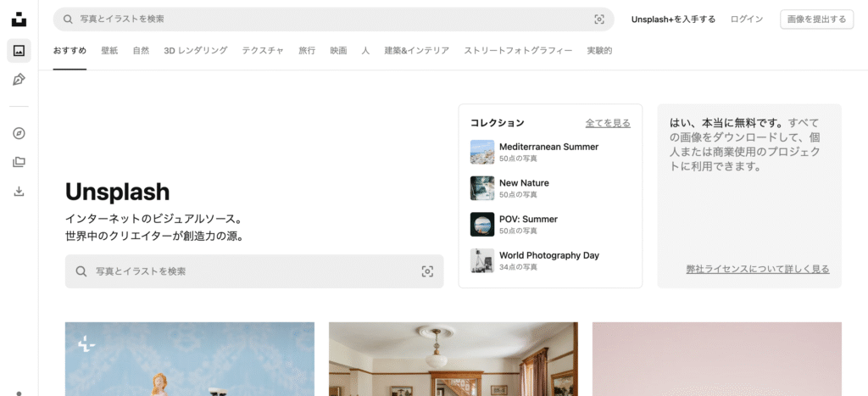Viewport: 868px width, 396px height.
Task: Click the コレクション heading
Action: (x=497, y=123)
